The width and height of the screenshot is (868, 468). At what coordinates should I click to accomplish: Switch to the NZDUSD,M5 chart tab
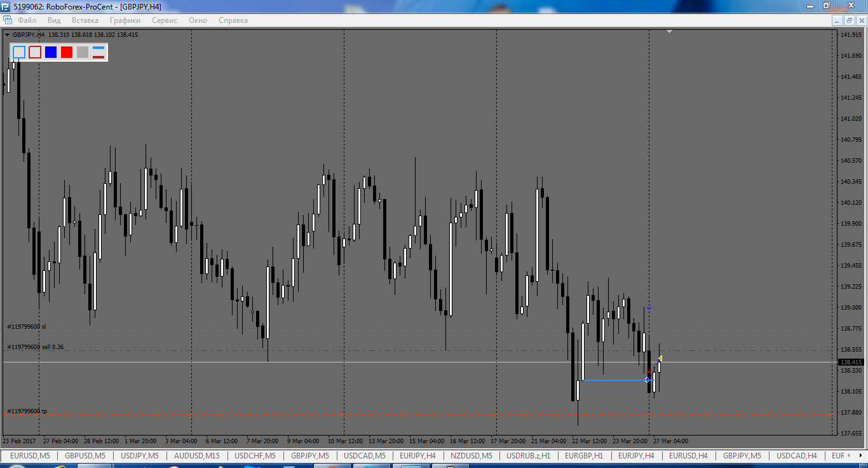click(471, 455)
